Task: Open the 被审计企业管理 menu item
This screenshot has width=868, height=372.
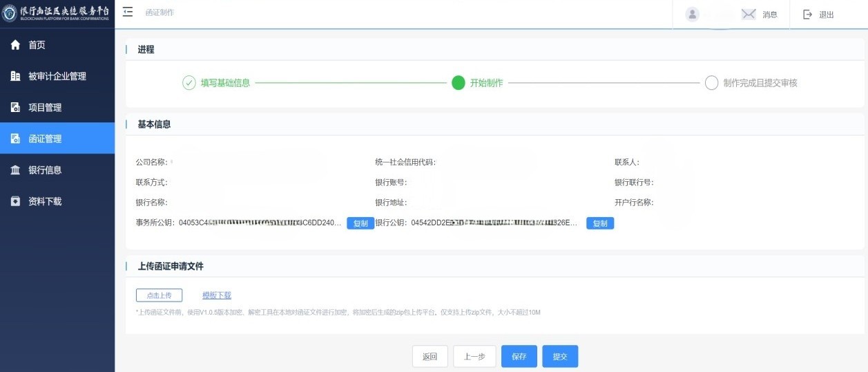Action: tap(57, 76)
